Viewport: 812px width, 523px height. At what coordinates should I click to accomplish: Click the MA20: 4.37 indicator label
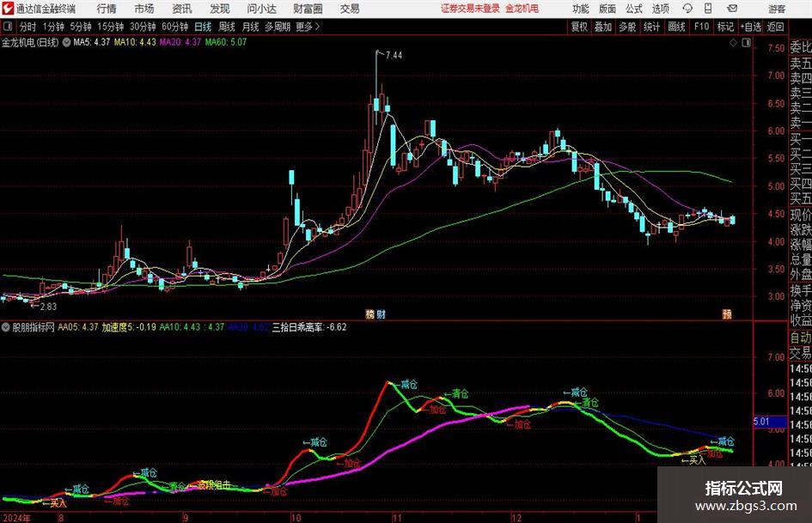coord(180,42)
